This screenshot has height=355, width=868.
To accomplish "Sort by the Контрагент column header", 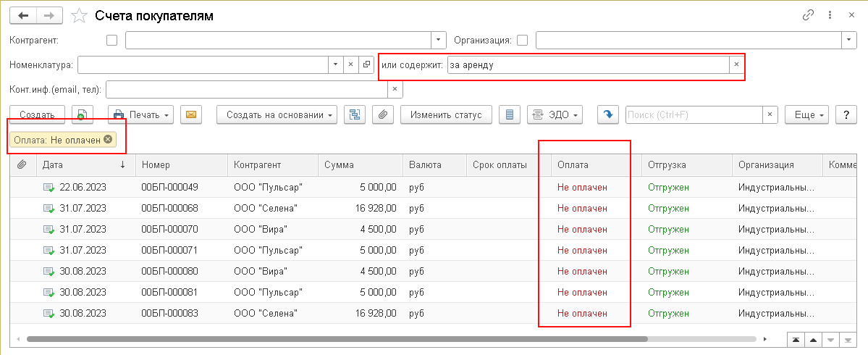I will coord(273,164).
